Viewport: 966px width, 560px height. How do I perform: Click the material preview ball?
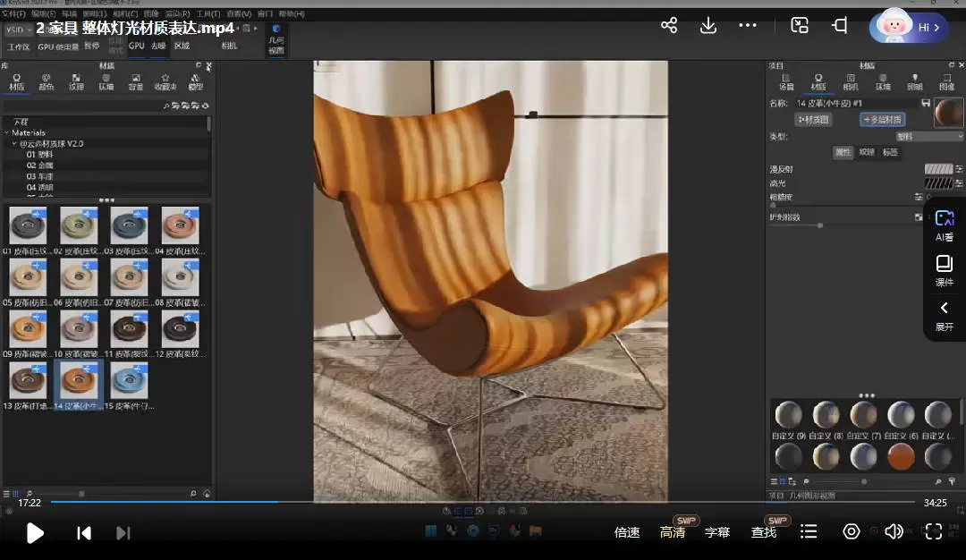(x=948, y=113)
